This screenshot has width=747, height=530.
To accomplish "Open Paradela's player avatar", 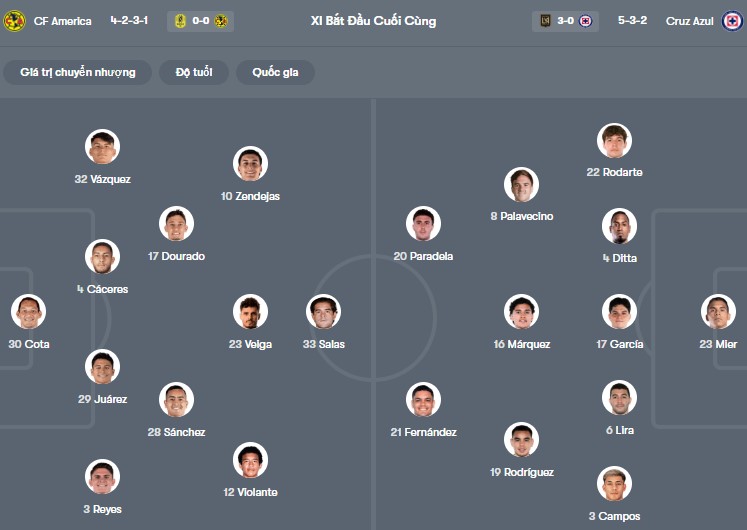I will 424,224.
